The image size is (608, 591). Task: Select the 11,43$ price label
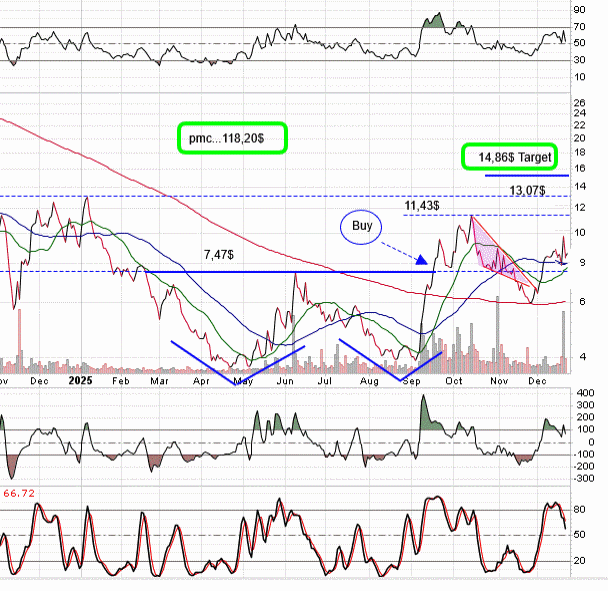(x=423, y=206)
